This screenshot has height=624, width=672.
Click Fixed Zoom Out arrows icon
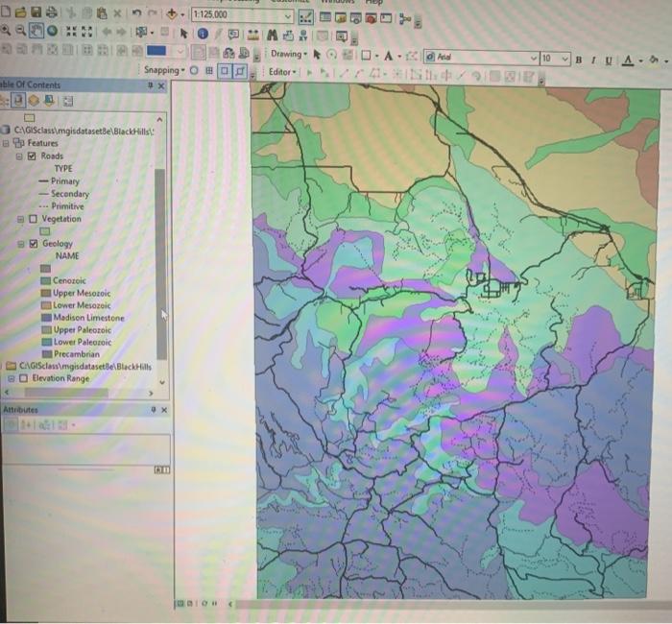point(86,32)
